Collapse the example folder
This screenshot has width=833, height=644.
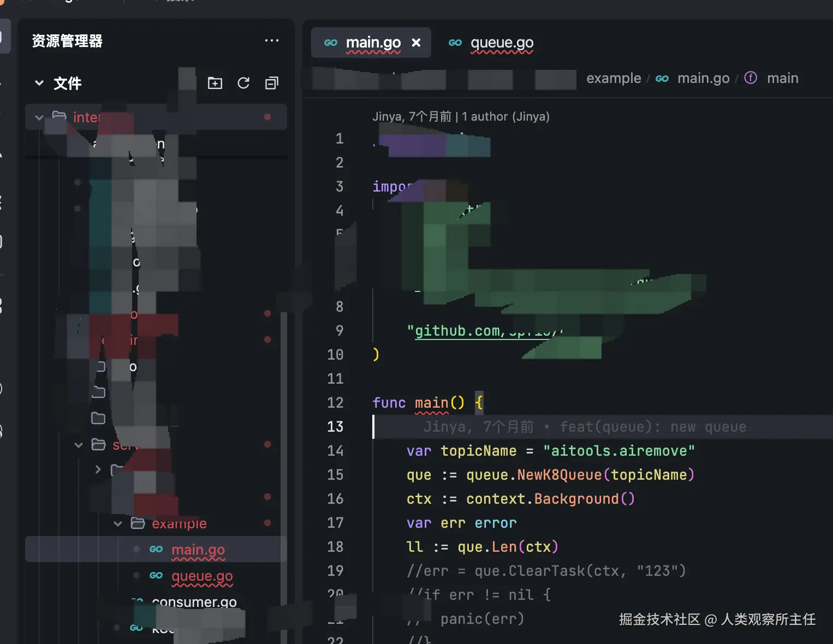click(118, 524)
